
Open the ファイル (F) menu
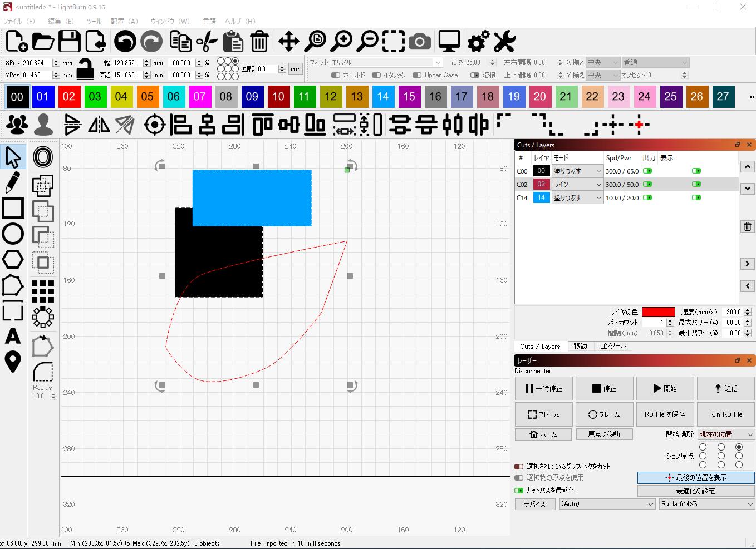19,21
